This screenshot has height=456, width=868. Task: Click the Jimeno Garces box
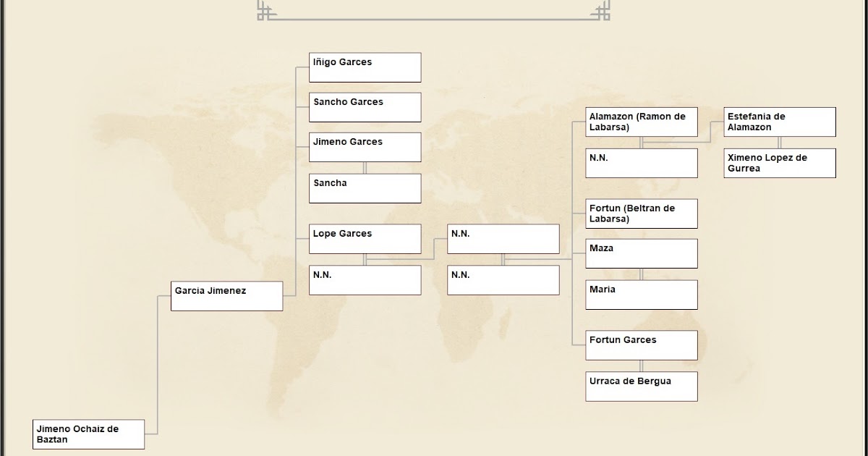click(x=365, y=146)
